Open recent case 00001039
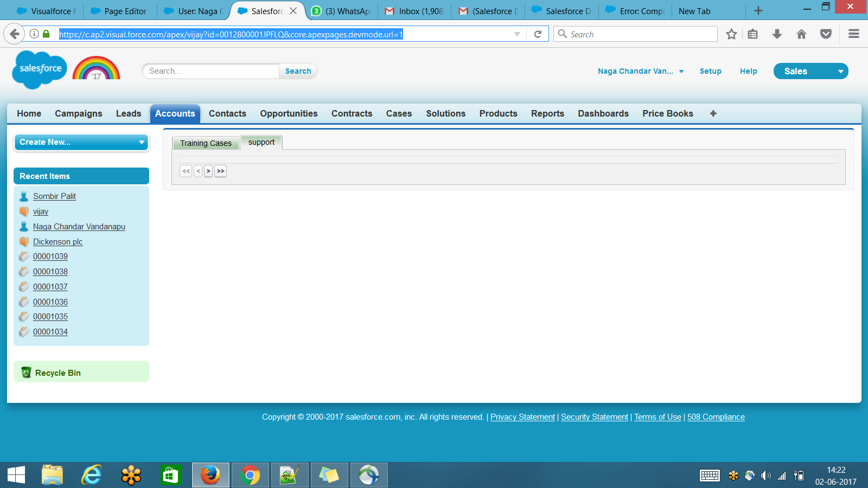This screenshot has height=488, width=868. pos(50,256)
